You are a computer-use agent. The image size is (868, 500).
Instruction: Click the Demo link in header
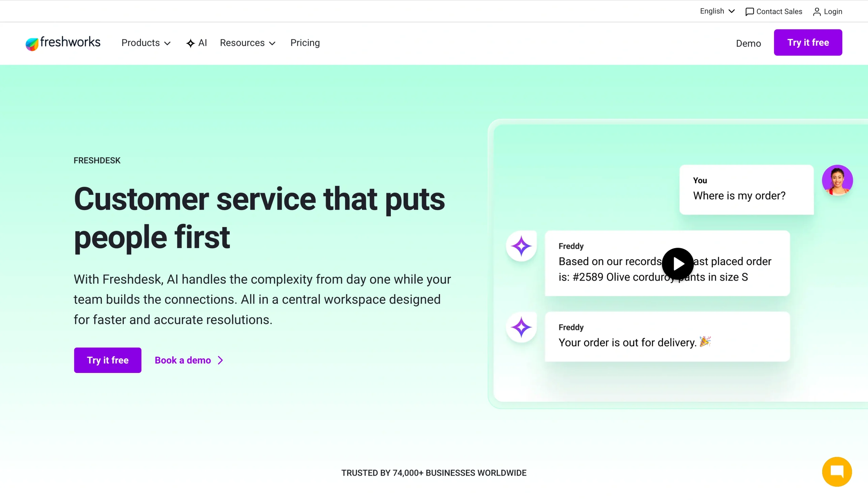click(748, 44)
